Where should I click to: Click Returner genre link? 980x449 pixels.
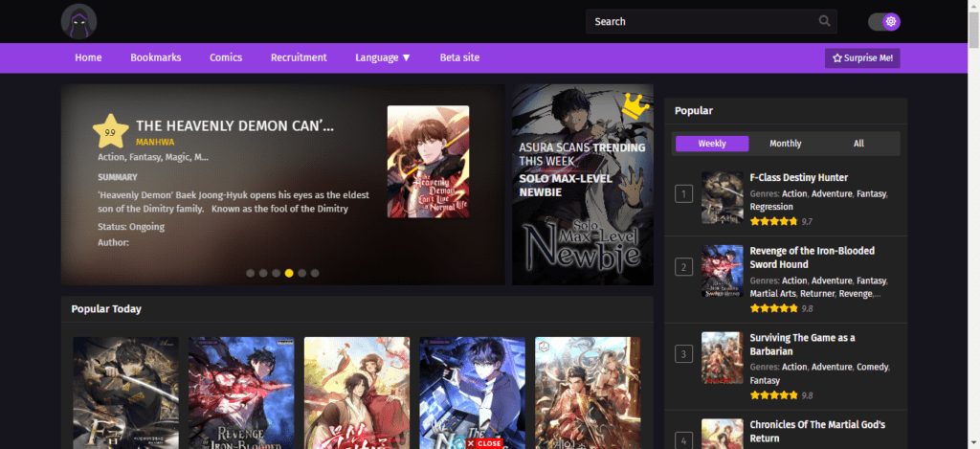[x=817, y=293]
